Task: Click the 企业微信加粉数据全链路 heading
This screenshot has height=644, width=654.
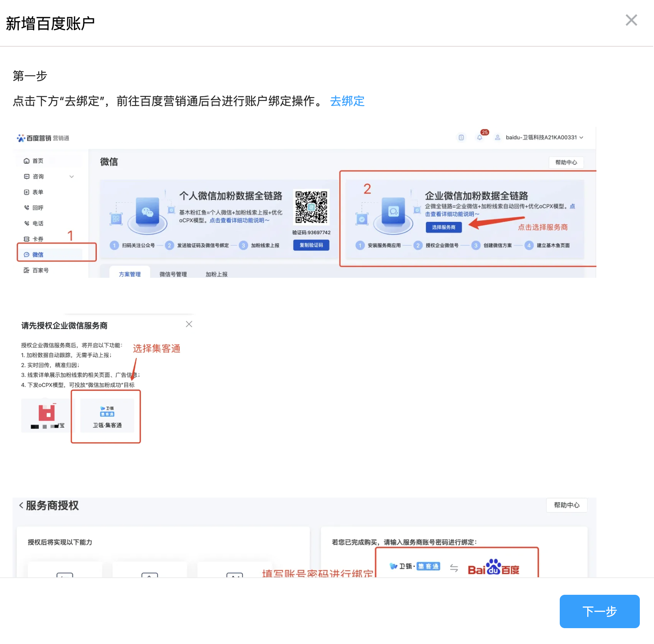Action: tap(476, 196)
